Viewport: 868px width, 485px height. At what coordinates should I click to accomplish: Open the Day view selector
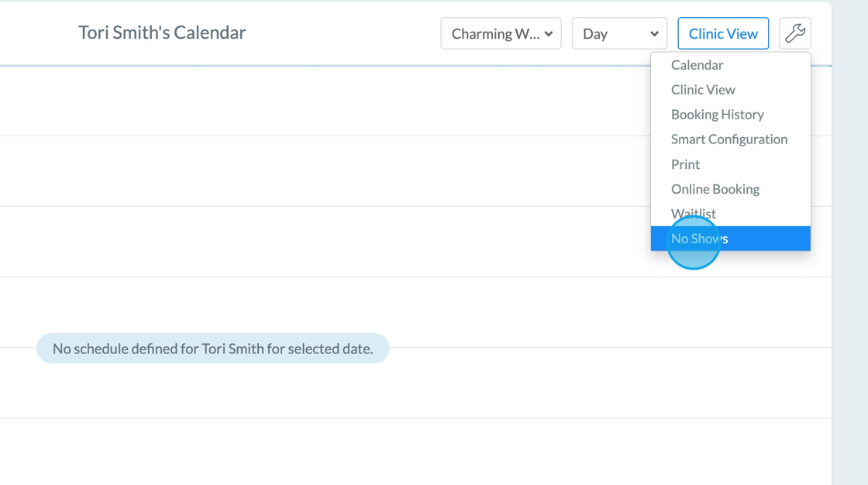tap(618, 33)
